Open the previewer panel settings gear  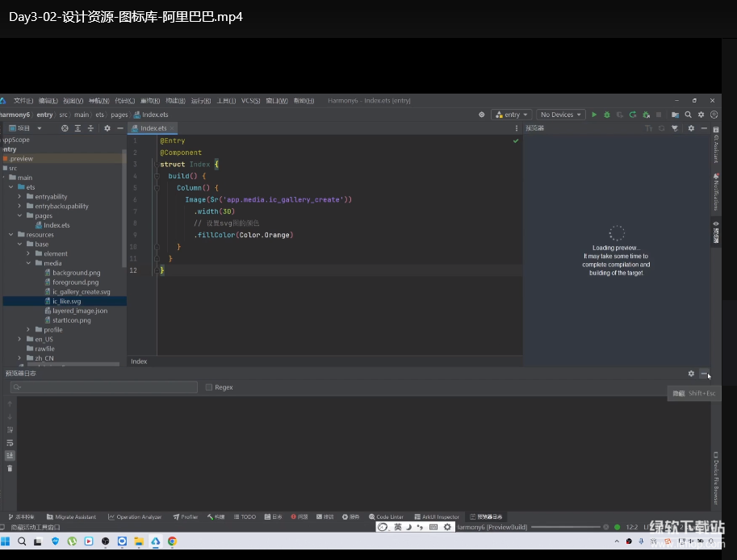[x=691, y=128]
